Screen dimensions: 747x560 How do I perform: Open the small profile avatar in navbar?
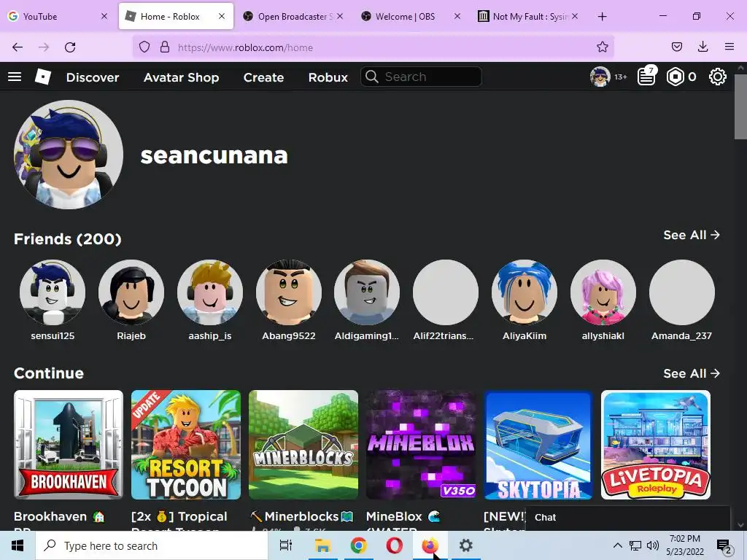(x=600, y=77)
